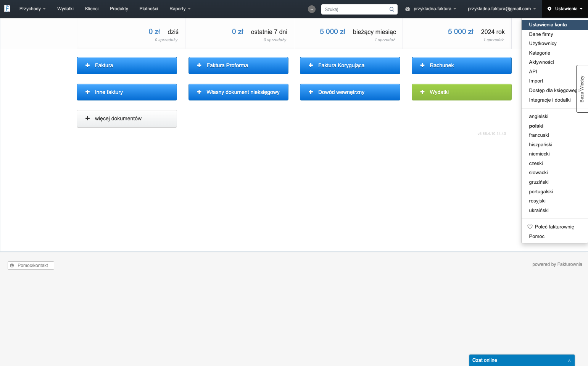Open the Wydatki menu

65,9
